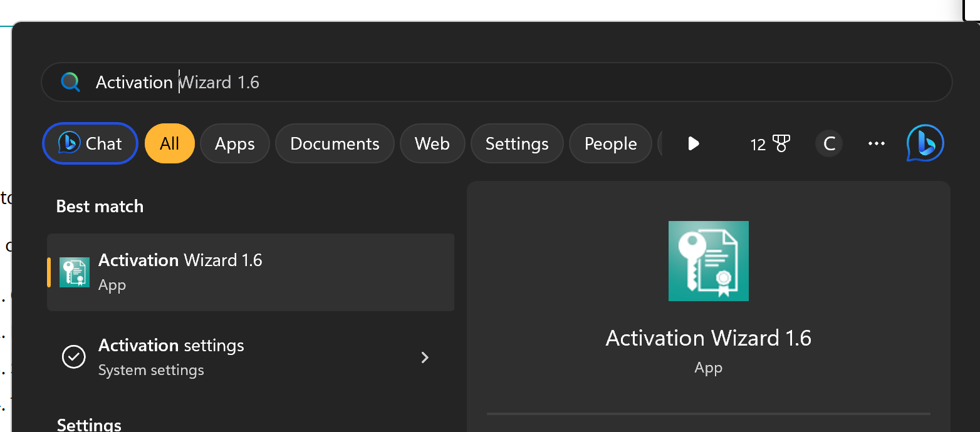This screenshot has height=432, width=980.
Task: Switch to the People filter tab
Action: point(610,143)
